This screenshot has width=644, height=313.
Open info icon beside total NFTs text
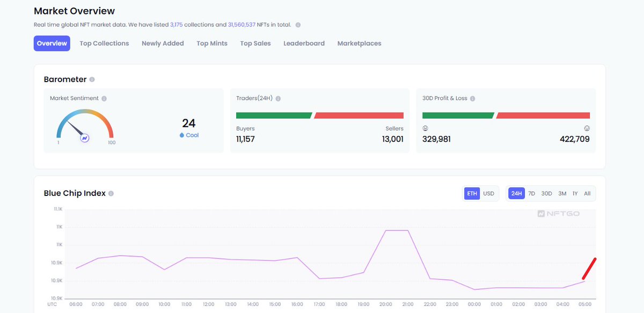(x=298, y=25)
